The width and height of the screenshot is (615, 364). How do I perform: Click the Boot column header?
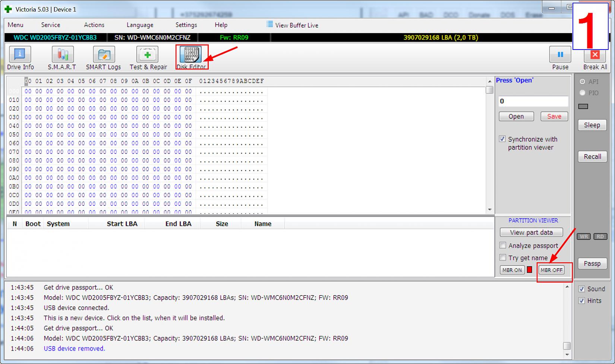tap(33, 224)
